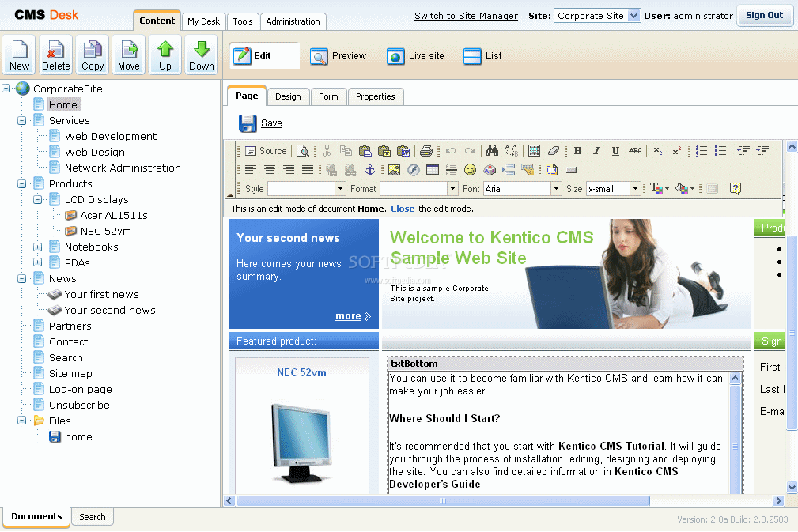
Task: Click the Copy document icon
Action: [x=93, y=55]
